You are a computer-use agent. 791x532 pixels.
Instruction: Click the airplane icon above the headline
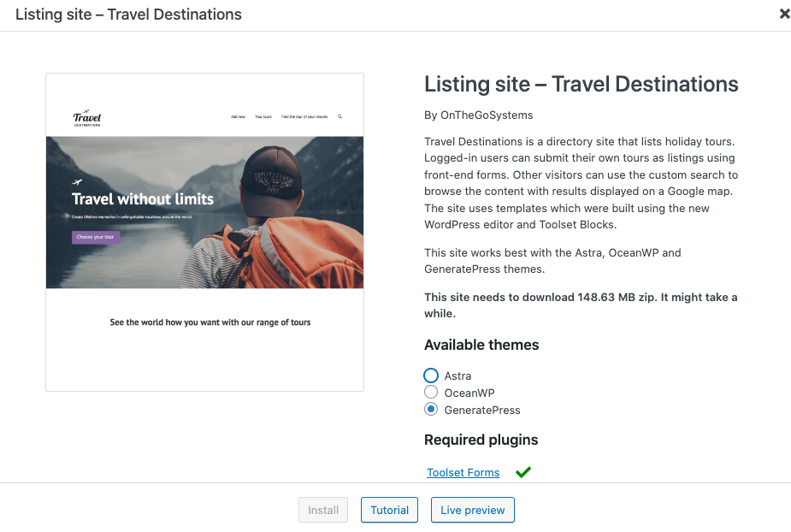click(77, 182)
